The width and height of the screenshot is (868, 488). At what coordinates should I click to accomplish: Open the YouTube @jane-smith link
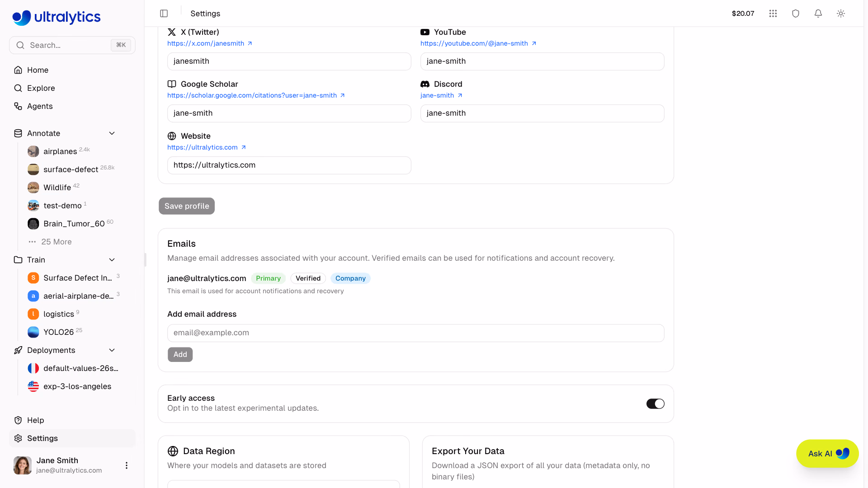pos(478,43)
